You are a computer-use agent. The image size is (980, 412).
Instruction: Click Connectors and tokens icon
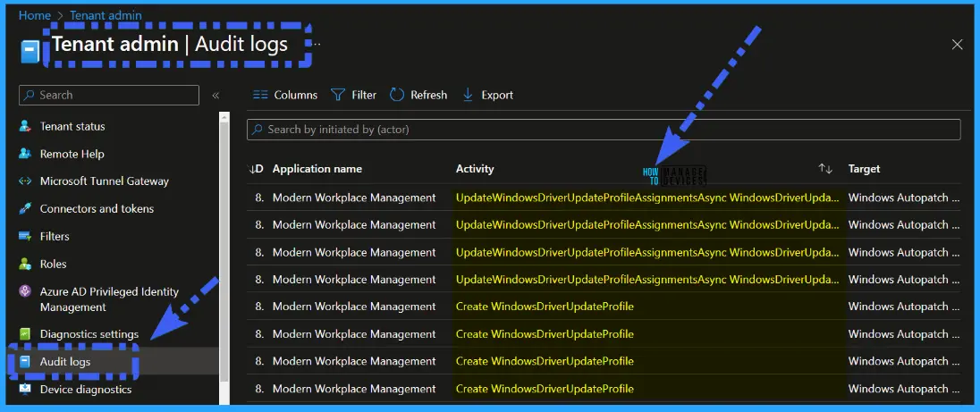point(25,208)
